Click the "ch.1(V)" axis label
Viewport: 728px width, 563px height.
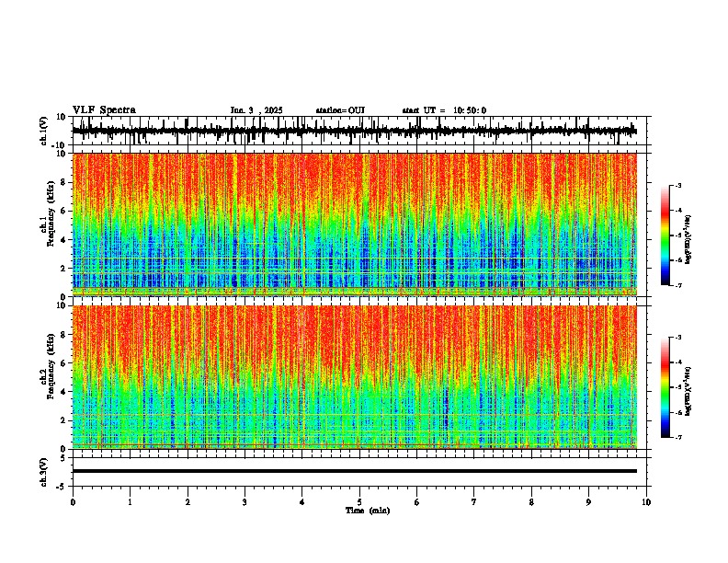[44, 131]
